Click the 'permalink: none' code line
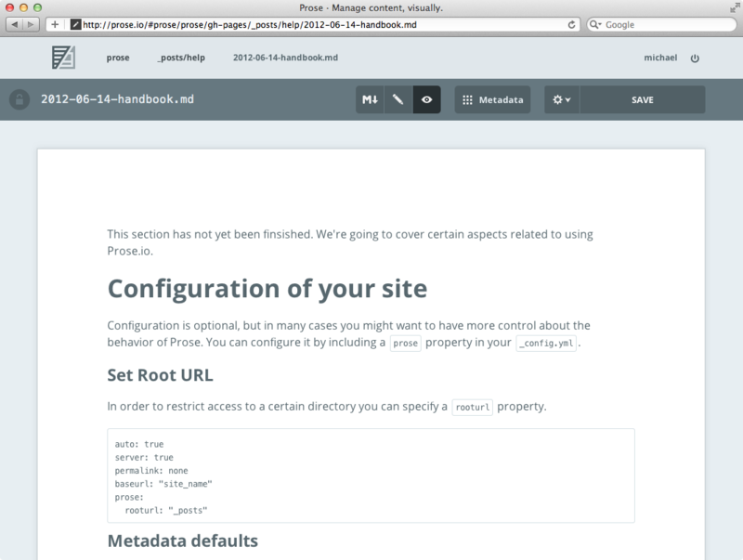Viewport: 743px width, 560px height. (151, 471)
